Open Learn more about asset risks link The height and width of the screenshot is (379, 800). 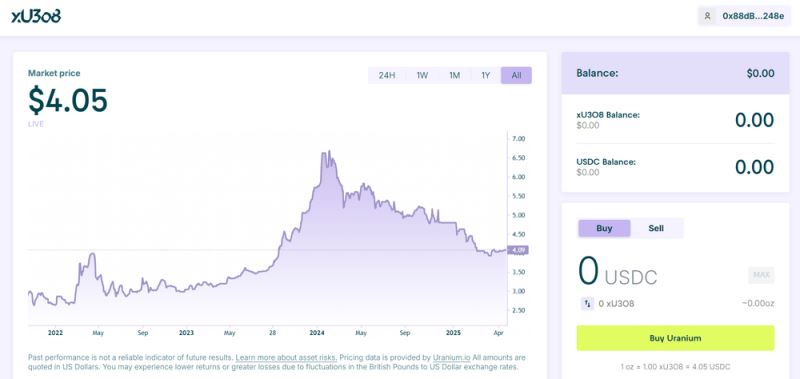pos(286,358)
